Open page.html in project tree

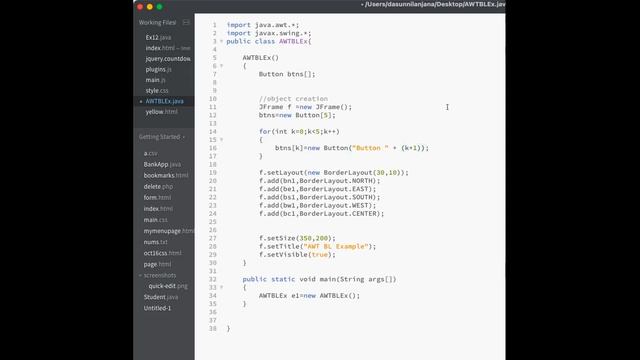click(157, 264)
